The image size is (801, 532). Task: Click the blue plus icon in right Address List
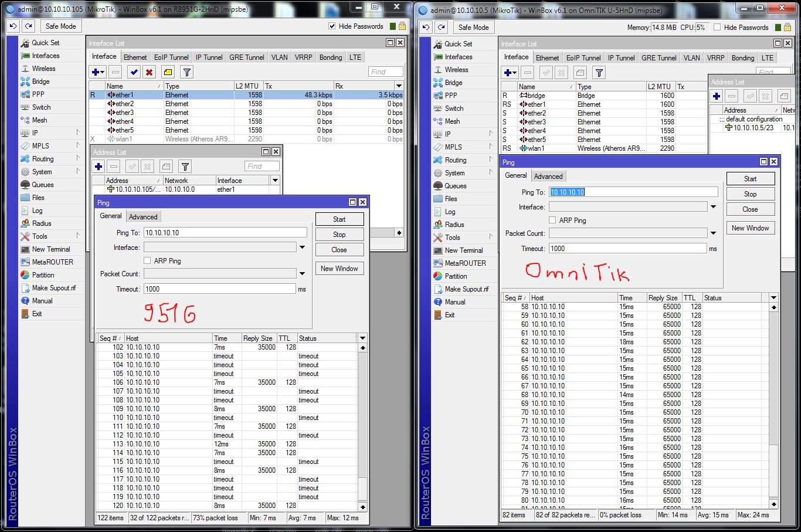coord(717,96)
